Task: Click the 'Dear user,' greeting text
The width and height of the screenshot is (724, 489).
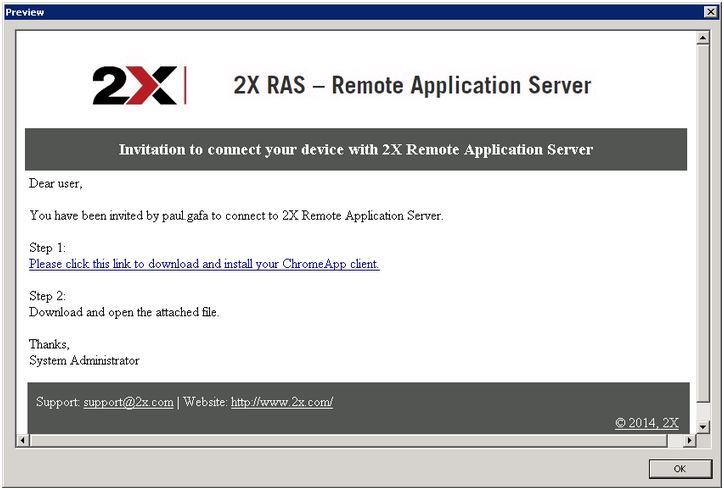Action: click(x=55, y=184)
